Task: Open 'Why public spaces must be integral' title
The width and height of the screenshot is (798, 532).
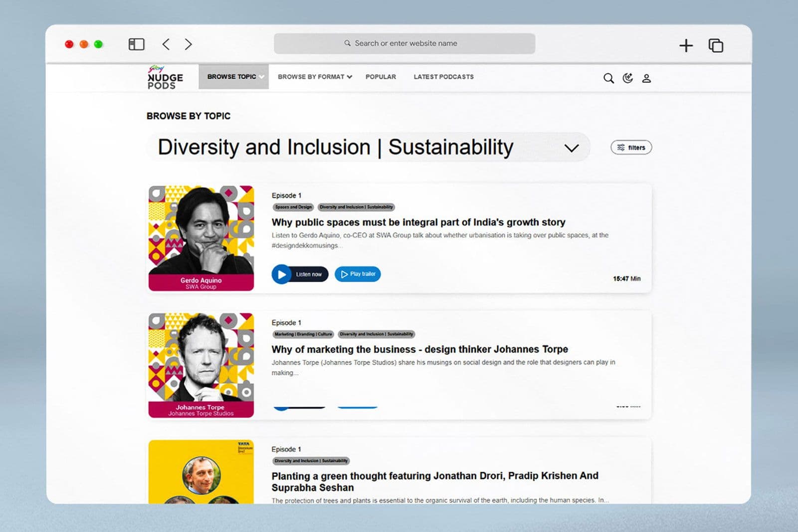Action: 418,222
